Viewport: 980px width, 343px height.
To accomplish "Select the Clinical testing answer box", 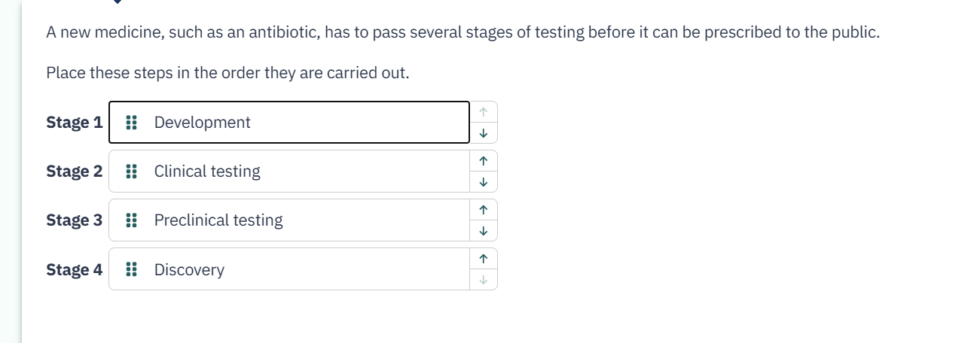I will 301,171.
